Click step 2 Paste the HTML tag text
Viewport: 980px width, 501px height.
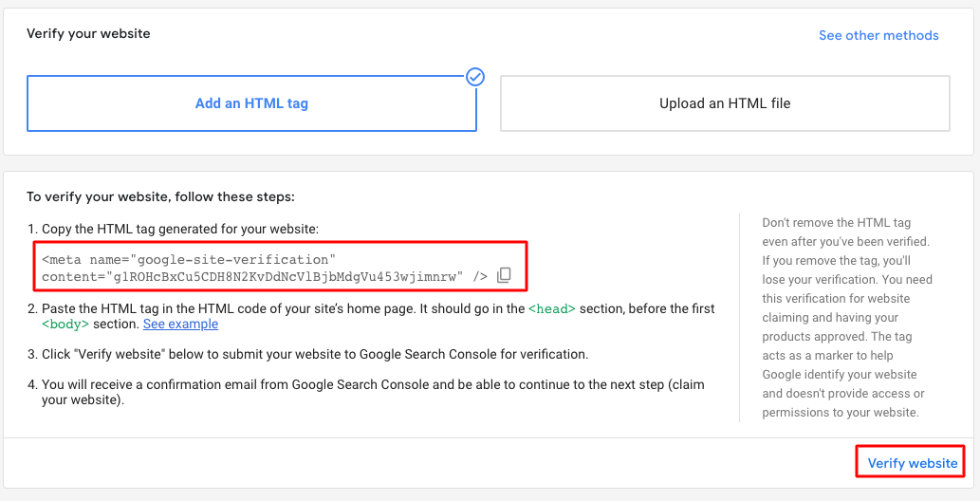click(x=371, y=317)
